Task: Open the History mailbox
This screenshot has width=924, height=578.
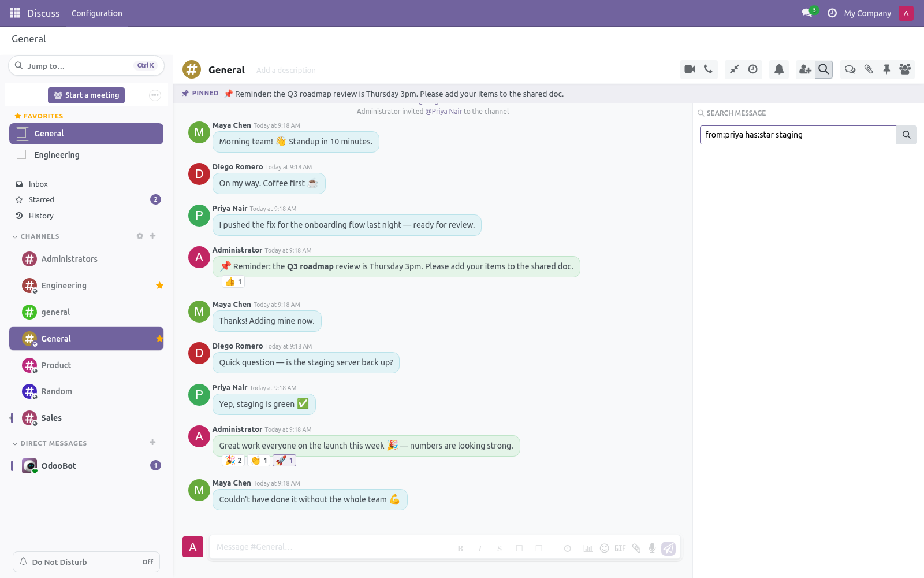Action: pyautogui.click(x=87, y=216)
